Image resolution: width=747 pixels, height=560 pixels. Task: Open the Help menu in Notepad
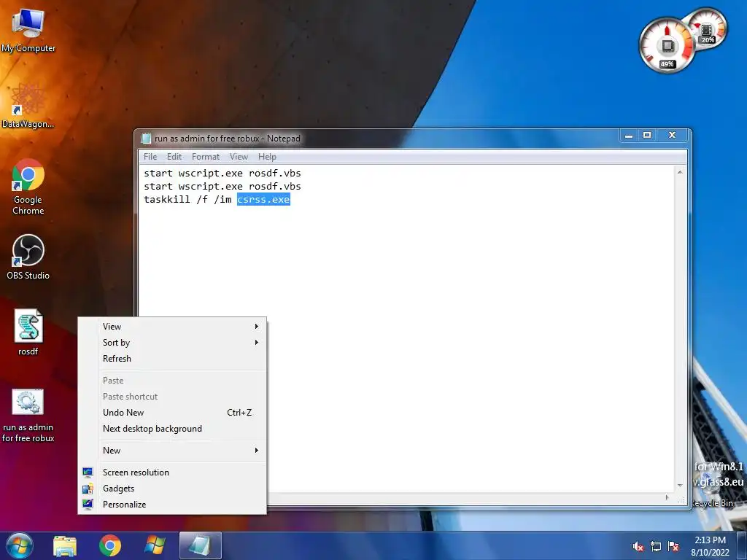(267, 157)
